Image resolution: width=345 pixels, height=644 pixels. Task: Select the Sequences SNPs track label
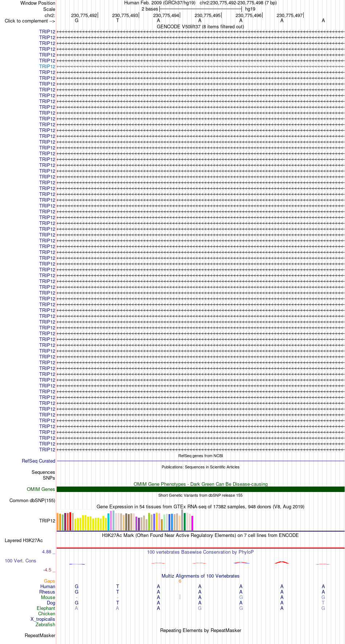(43, 475)
